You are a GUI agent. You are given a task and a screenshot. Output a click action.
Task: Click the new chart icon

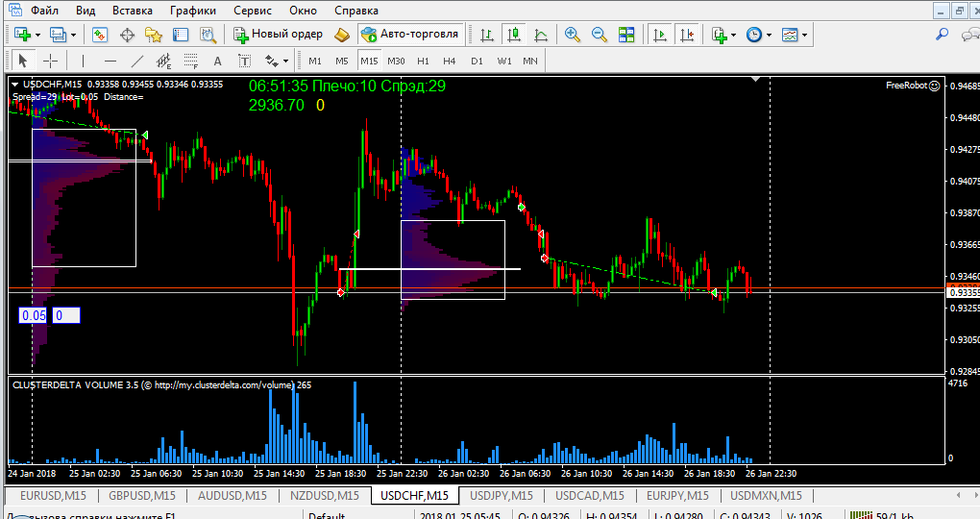pos(22,35)
